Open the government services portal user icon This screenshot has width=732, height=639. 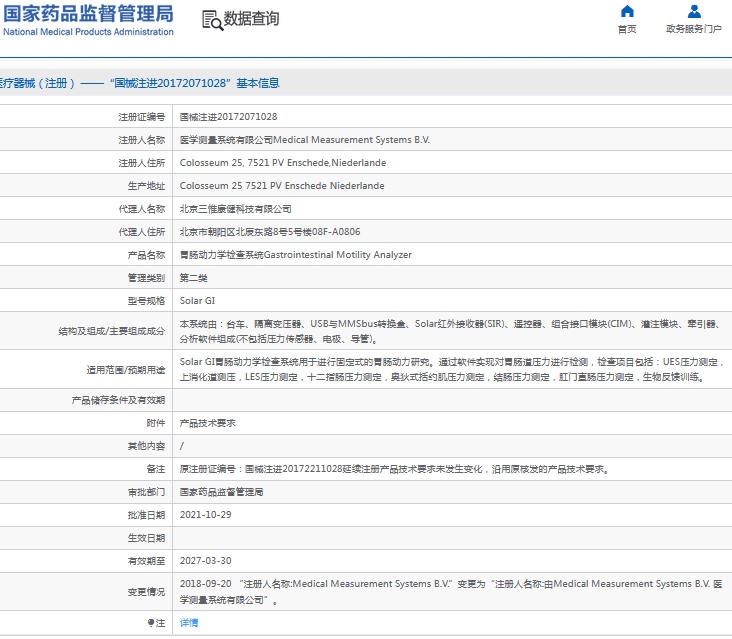click(694, 11)
